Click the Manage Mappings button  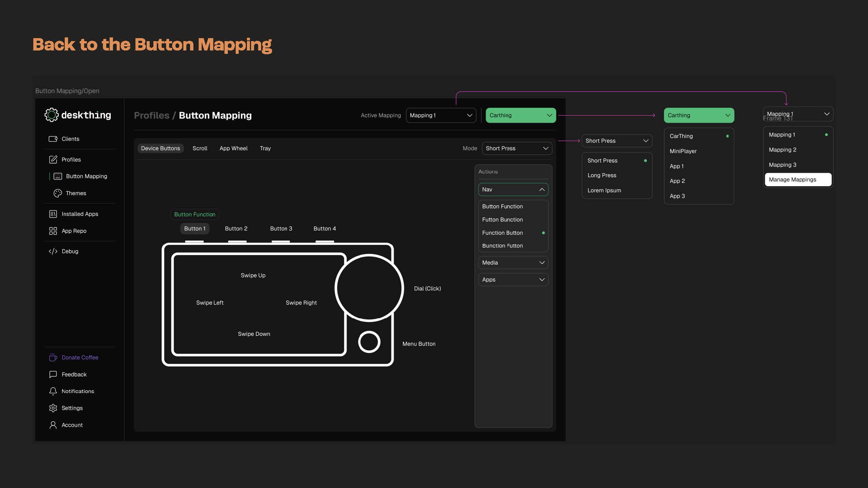[x=798, y=179]
